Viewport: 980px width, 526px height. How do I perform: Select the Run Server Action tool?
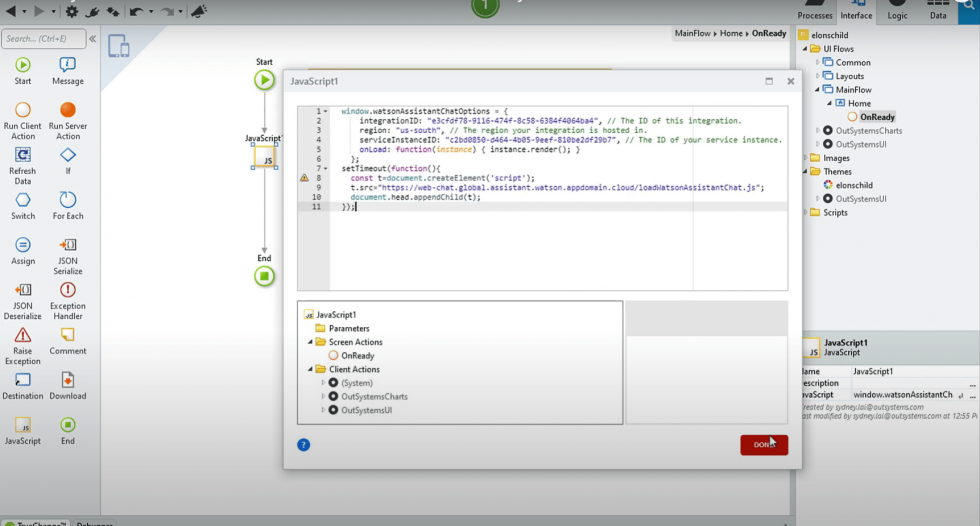tap(67, 110)
